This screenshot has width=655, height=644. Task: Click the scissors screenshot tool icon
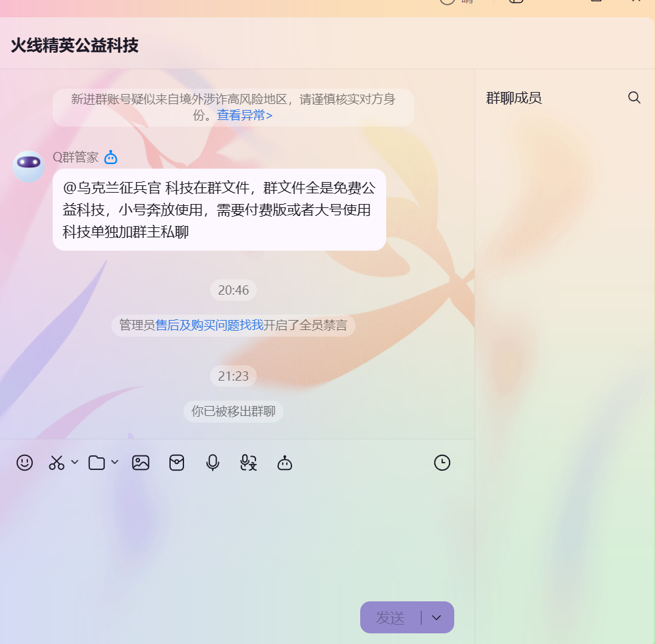57,463
